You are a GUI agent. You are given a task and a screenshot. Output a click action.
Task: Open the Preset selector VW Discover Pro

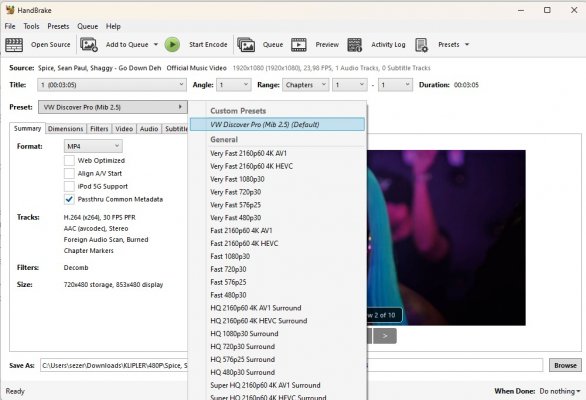coord(112,107)
